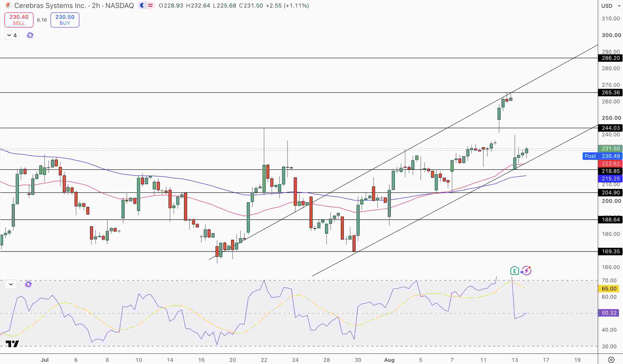
Task: Click the 70.00 RSI scale label
Action: tap(609, 280)
